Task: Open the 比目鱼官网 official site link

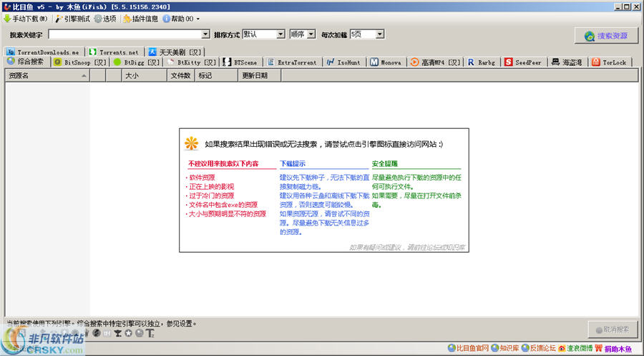Action: (x=467, y=349)
